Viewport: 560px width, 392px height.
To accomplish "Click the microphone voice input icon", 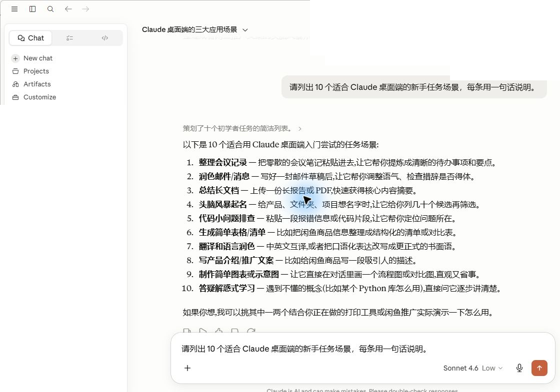I will pyautogui.click(x=519, y=368).
